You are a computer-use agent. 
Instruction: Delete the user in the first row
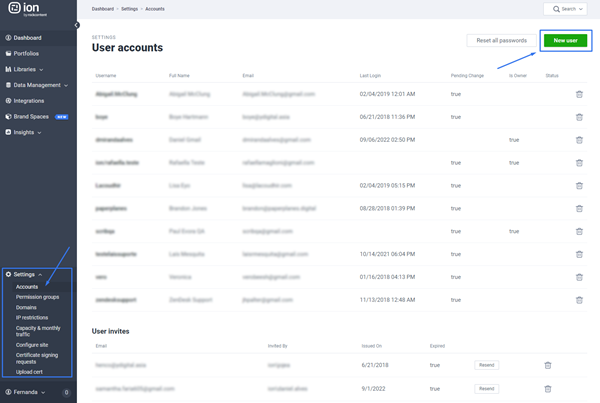[579, 94]
